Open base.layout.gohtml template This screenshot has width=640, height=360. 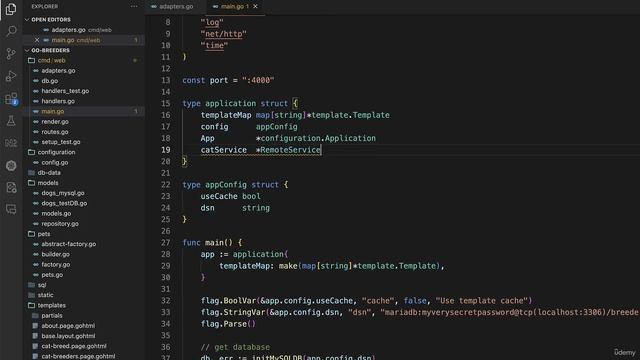click(68, 336)
